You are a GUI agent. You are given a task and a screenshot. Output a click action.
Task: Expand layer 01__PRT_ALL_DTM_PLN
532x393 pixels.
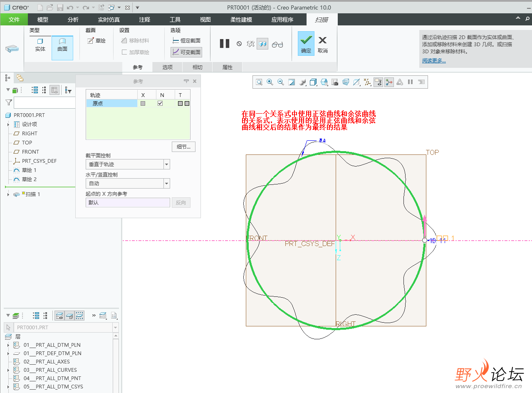tap(8, 345)
